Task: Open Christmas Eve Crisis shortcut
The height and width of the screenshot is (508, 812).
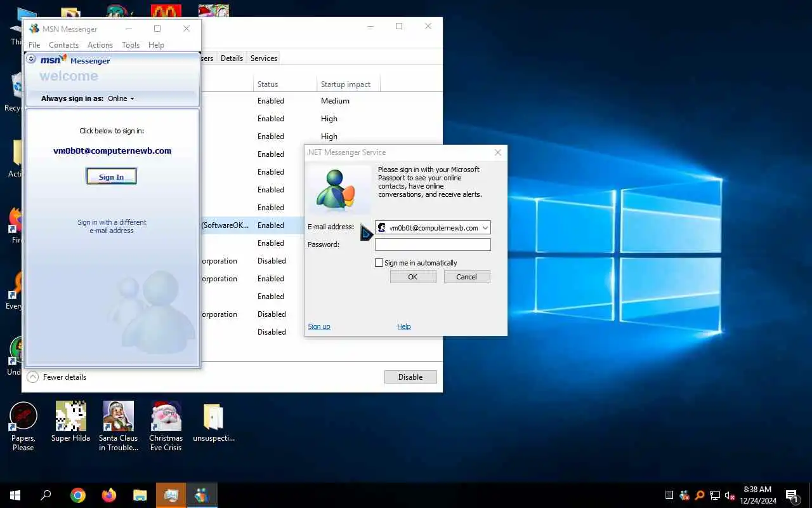Action: pyautogui.click(x=166, y=426)
